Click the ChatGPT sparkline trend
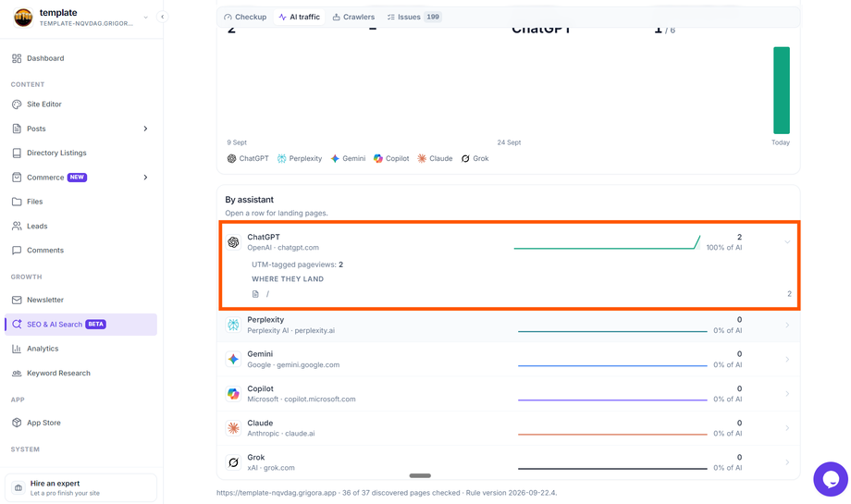Viewport: 851px width, 504px height. [x=607, y=242]
